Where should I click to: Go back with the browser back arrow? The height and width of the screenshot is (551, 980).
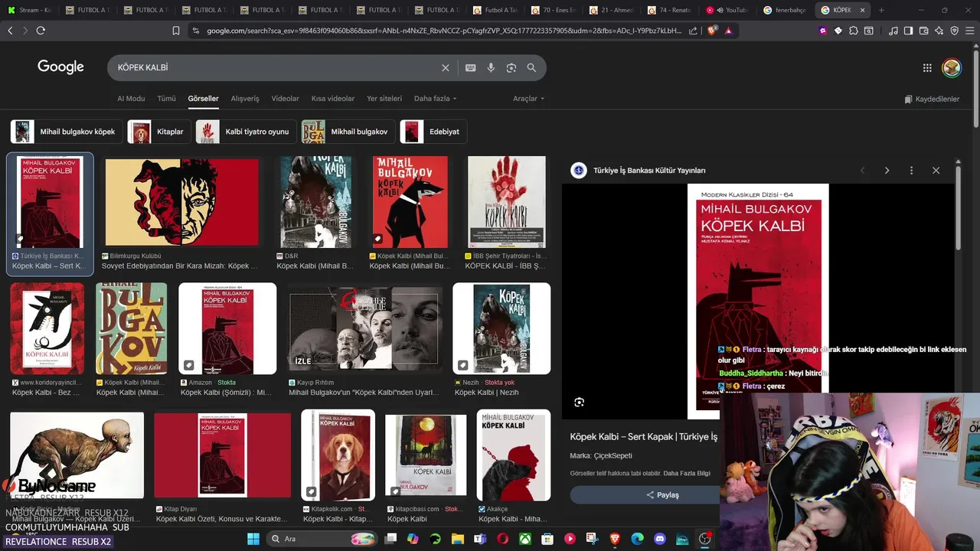tap(10, 31)
